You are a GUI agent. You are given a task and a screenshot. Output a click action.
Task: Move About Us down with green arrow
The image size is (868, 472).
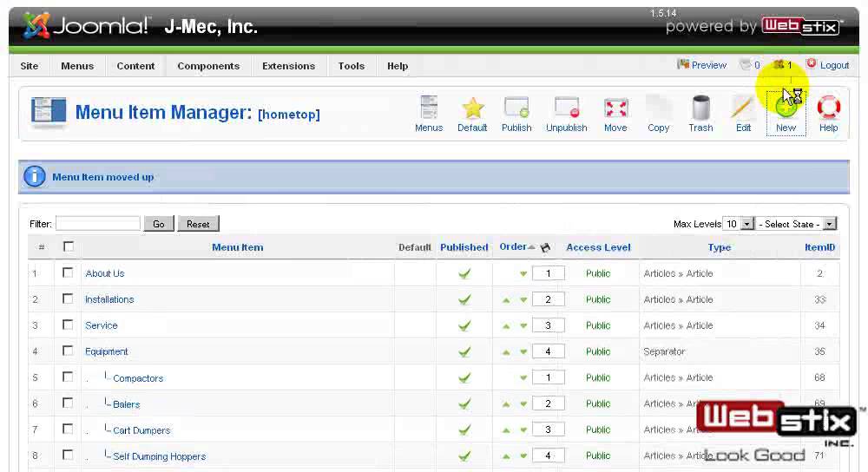tap(523, 274)
